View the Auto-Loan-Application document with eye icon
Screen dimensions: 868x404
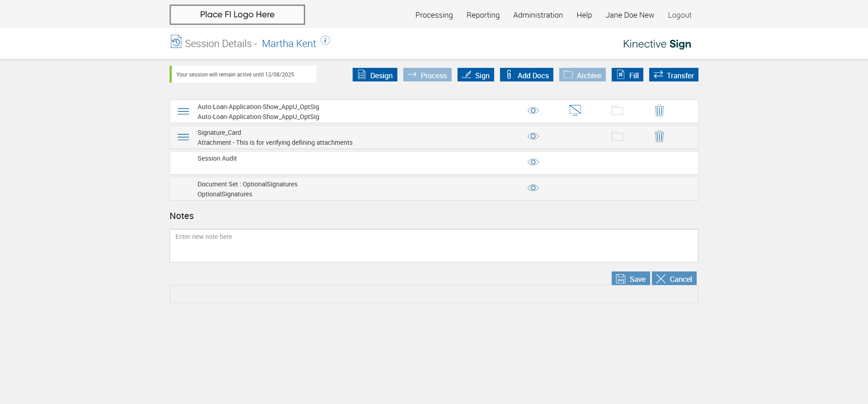pyautogui.click(x=533, y=110)
